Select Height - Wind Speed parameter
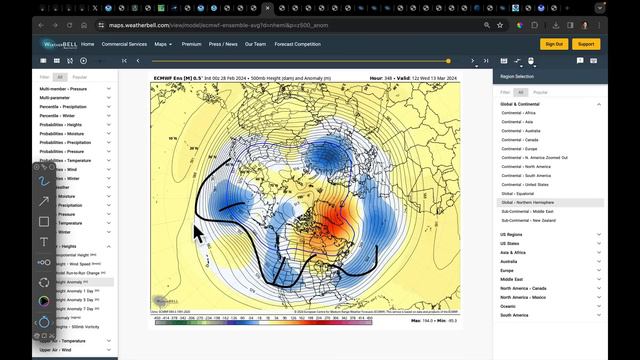The width and height of the screenshot is (640, 360). pos(78,264)
